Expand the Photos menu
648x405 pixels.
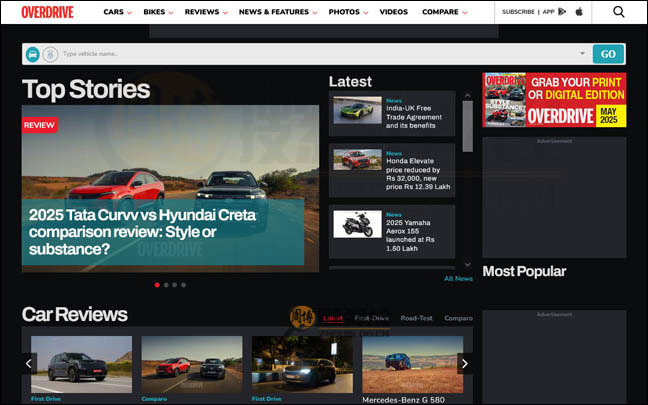348,12
